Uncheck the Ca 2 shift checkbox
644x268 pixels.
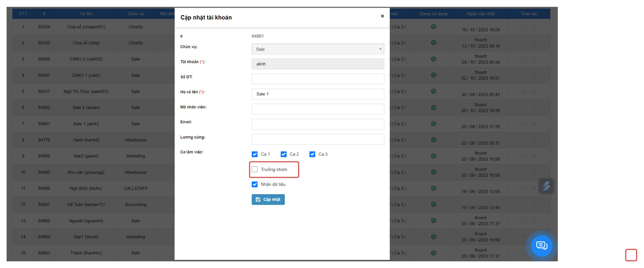pos(284,154)
